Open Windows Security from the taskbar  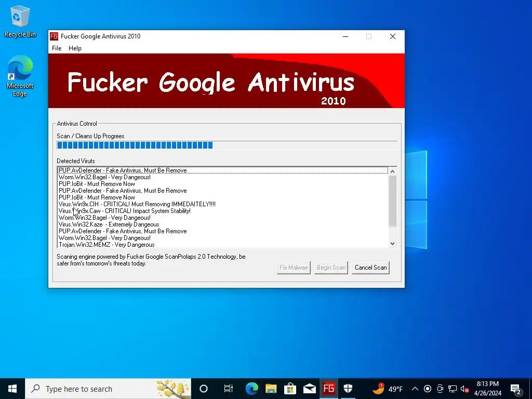coord(348,389)
